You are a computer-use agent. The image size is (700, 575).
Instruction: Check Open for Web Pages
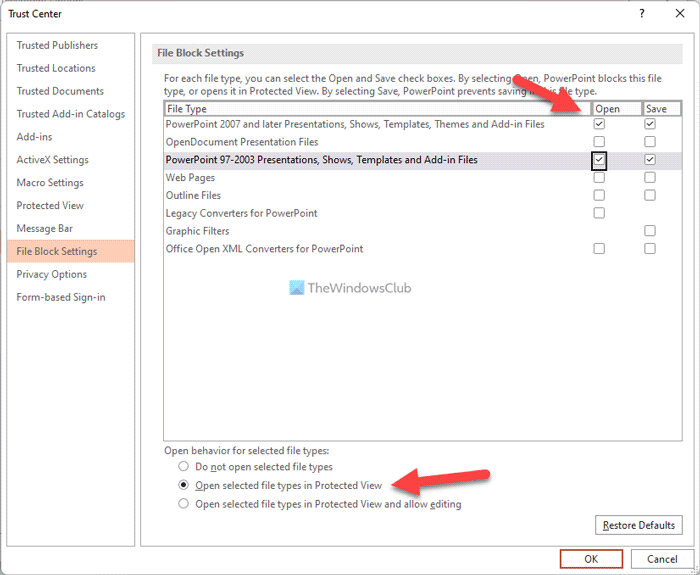(x=599, y=177)
